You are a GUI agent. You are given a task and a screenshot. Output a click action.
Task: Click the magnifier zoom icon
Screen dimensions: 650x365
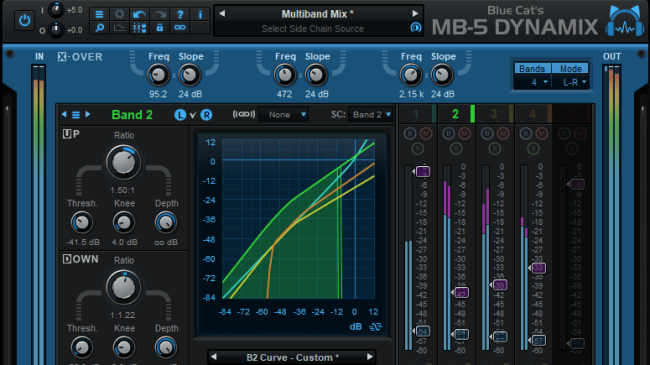[x=99, y=28]
